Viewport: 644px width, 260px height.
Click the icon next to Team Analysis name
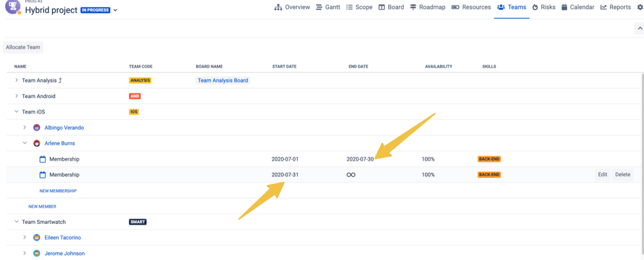point(61,81)
